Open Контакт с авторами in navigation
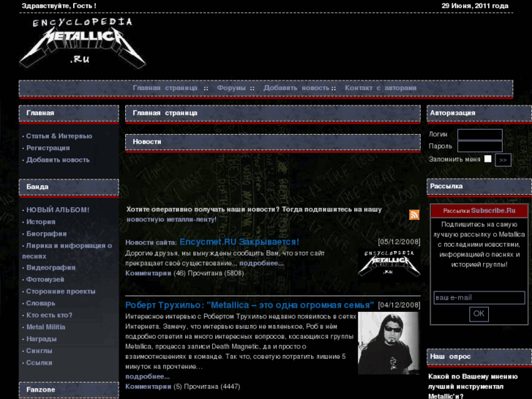This screenshot has width=532, height=399. click(381, 88)
